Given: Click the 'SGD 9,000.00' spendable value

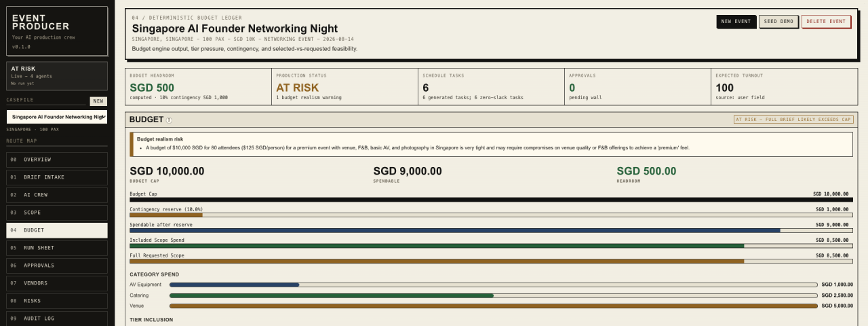Looking at the screenshot, I should click(x=408, y=171).
